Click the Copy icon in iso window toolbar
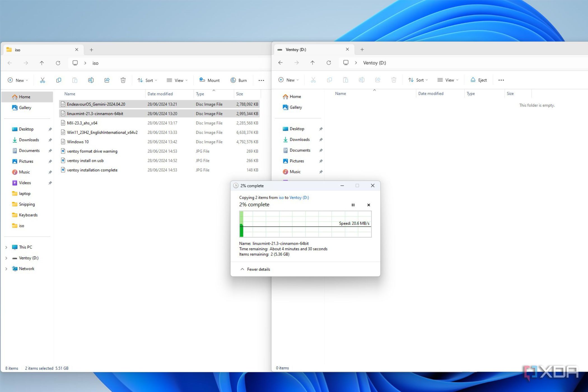The width and height of the screenshot is (588, 392). (x=59, y=80)
